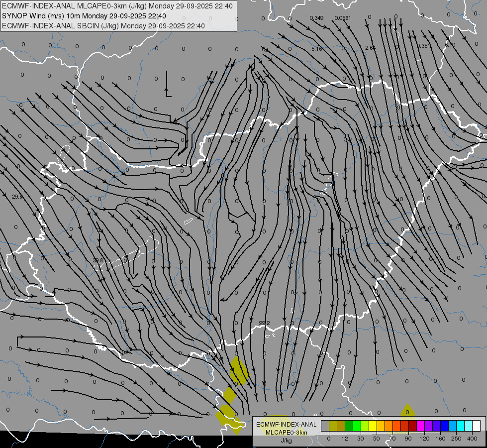487x448 pixels.
Task: Select the orange-red swatch right of the 70 tick
Action: point(396,426)
